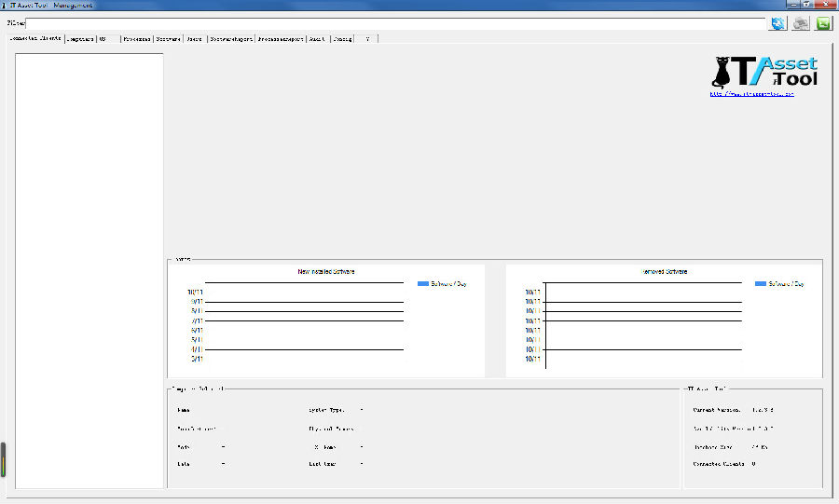Click the Connected Clients count label
This screenshot has width=839, height=504.
[x=719, y=464]
